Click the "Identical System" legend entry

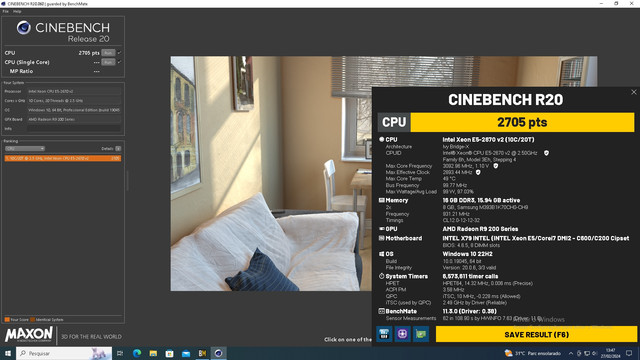pos(47,320)
